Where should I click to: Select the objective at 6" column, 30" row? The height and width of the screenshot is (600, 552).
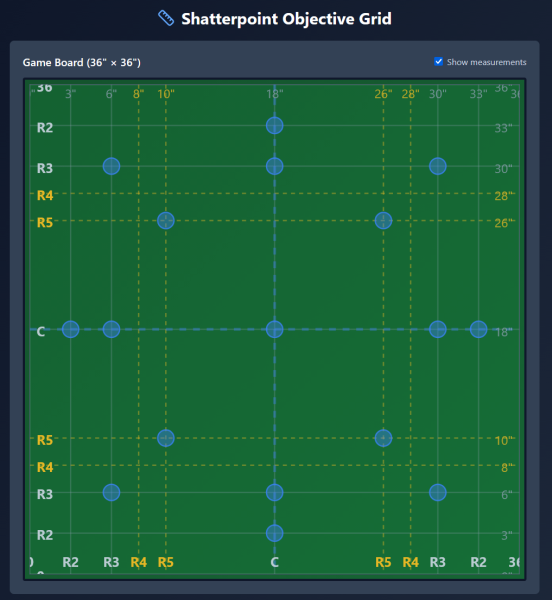tap(111, 166)
